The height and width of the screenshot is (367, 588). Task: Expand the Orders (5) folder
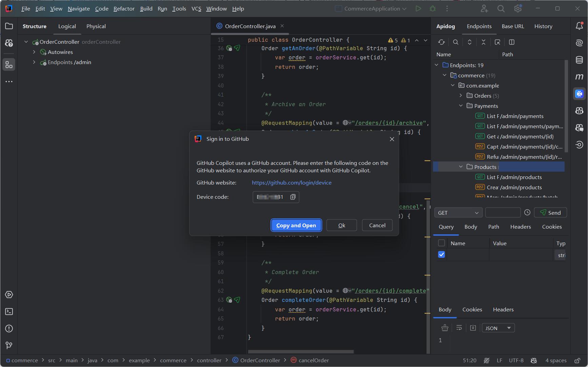pos(461,96)
